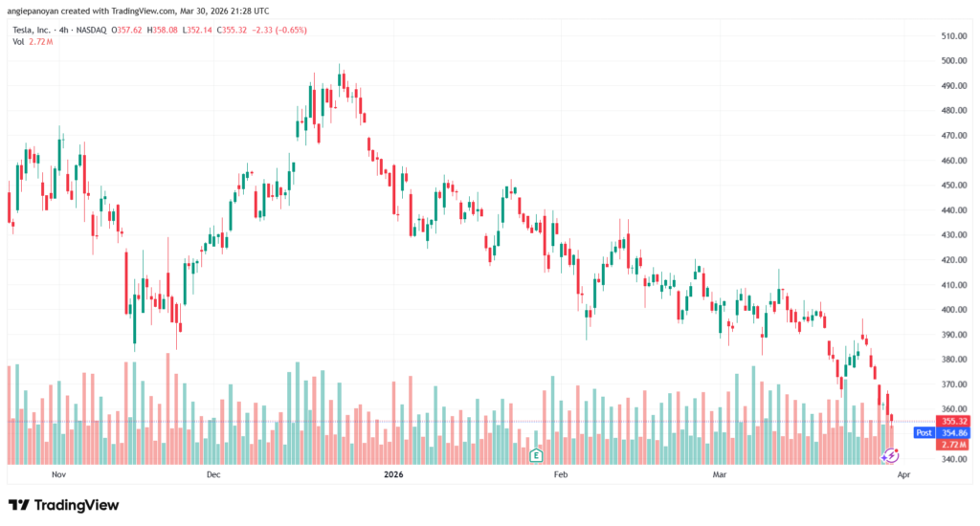Click the Vol indicator label

point(18,40)
